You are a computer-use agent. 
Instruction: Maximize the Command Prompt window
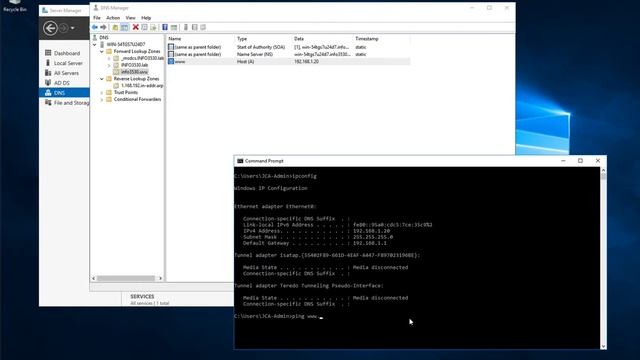pos(580,161)
